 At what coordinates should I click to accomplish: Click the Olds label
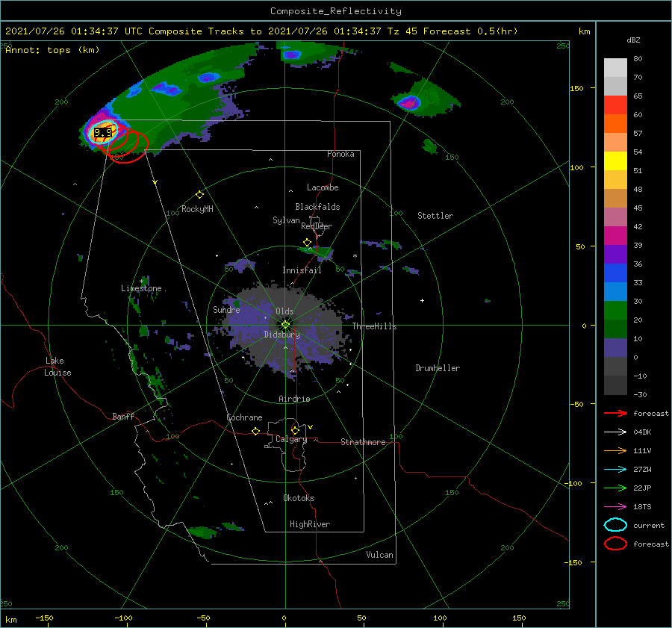[284, 311]
